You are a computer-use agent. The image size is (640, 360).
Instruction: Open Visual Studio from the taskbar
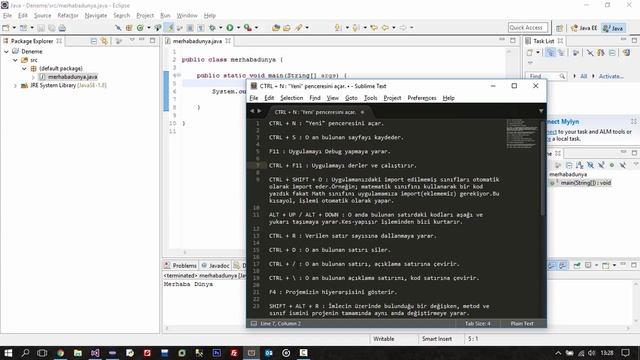tap(95, 353)
